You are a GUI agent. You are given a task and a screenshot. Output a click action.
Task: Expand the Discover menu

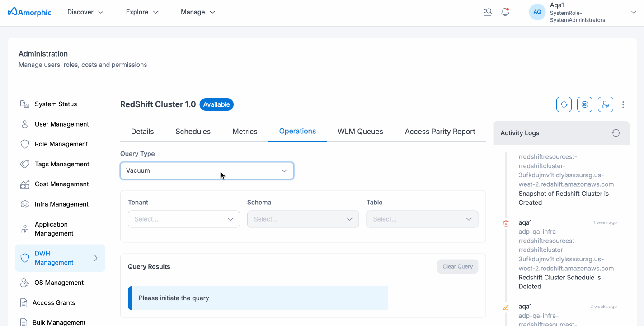(x=86, y=12)
